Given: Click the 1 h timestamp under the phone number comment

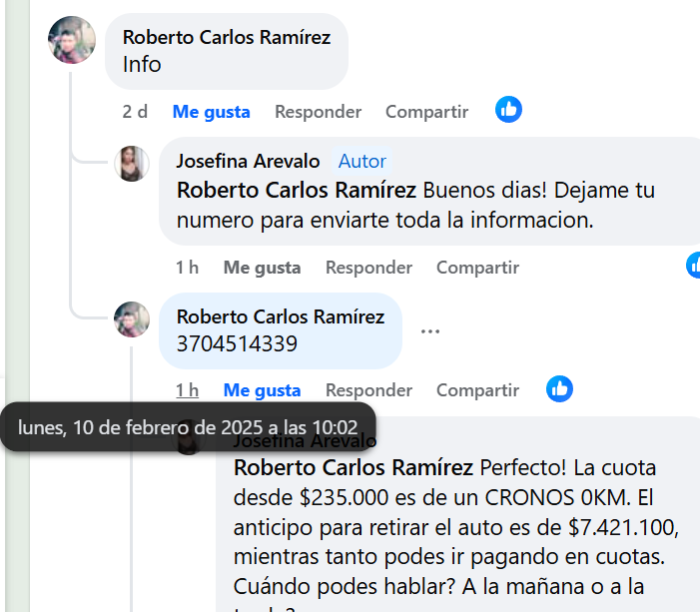Looking at the screenshot, I should click(187, 390).
